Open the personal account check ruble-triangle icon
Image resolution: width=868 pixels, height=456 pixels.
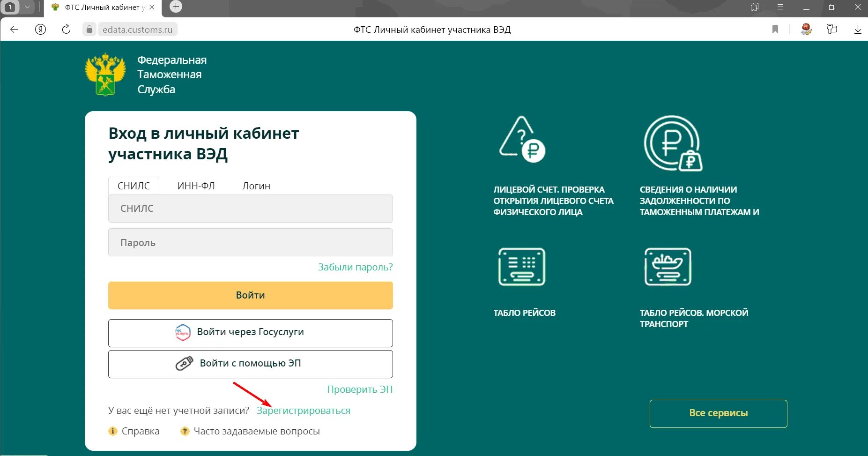522,139
